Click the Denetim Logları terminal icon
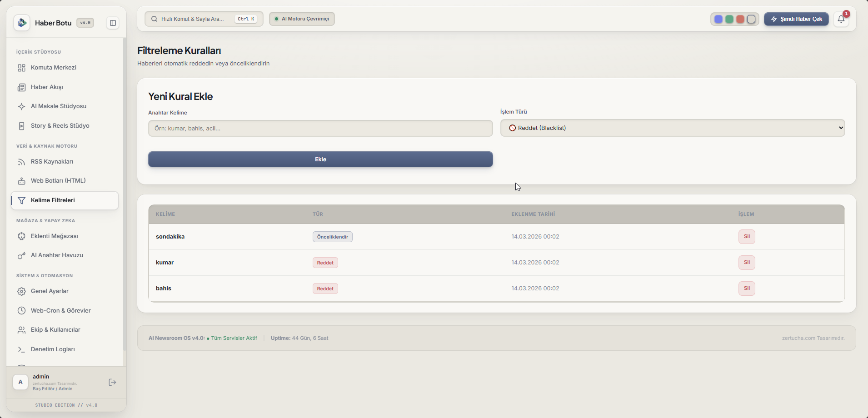Screen dimensions: 868x418 [x=21, y=349]
